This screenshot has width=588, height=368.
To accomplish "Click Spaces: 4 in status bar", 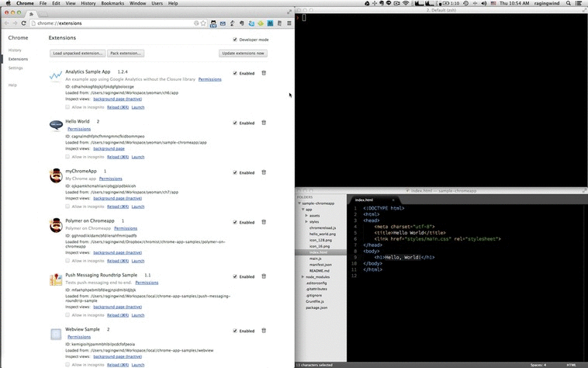I will tap(538, 365).
